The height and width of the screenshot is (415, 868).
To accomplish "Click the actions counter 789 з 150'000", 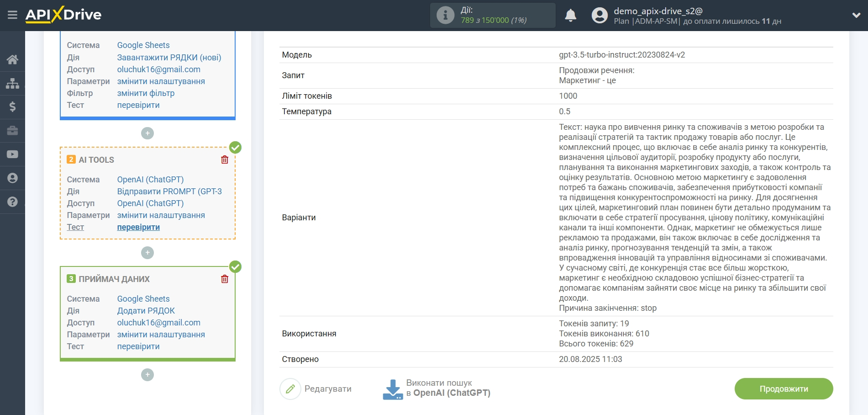I will point(494,20).
